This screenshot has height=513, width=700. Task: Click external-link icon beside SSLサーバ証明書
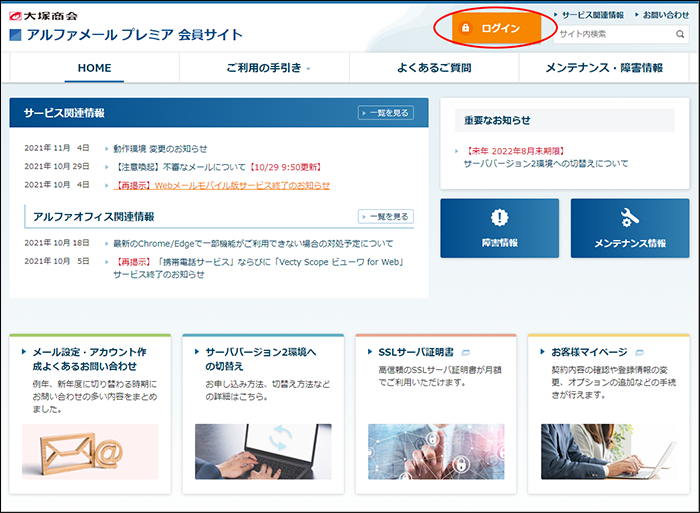[466, 353]
